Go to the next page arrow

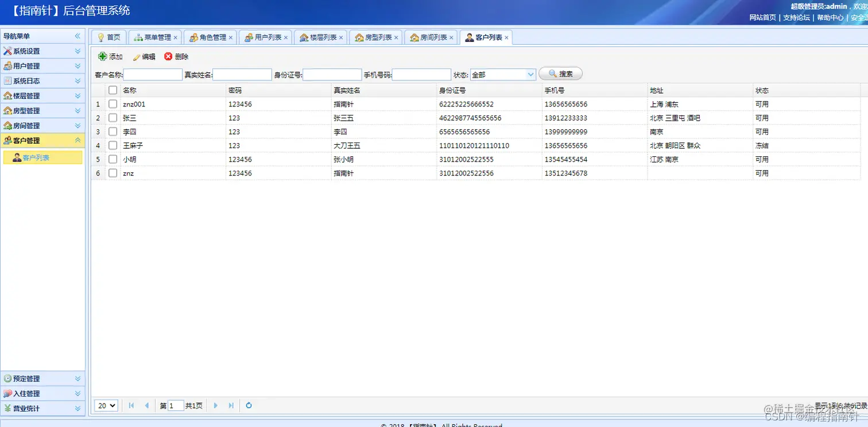click(216, 406)
